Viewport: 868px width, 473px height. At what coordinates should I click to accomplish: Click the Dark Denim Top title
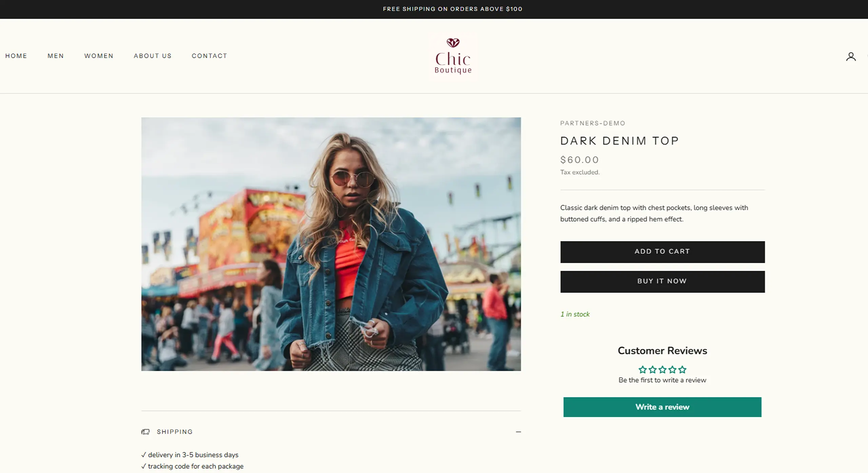coord(619,141)
